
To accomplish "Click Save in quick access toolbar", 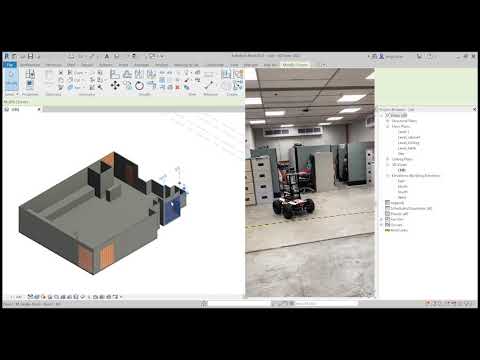I will pyautogui.click(x=31, y=56).
